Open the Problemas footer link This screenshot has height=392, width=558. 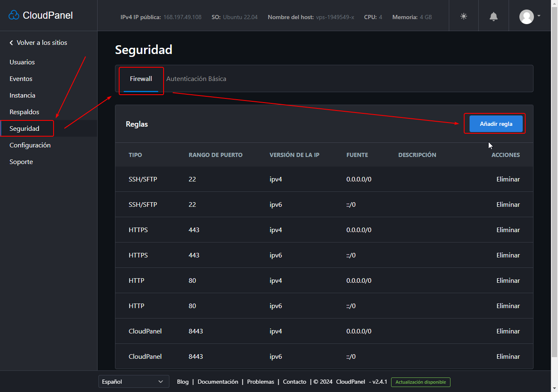(x=261, y=382)
